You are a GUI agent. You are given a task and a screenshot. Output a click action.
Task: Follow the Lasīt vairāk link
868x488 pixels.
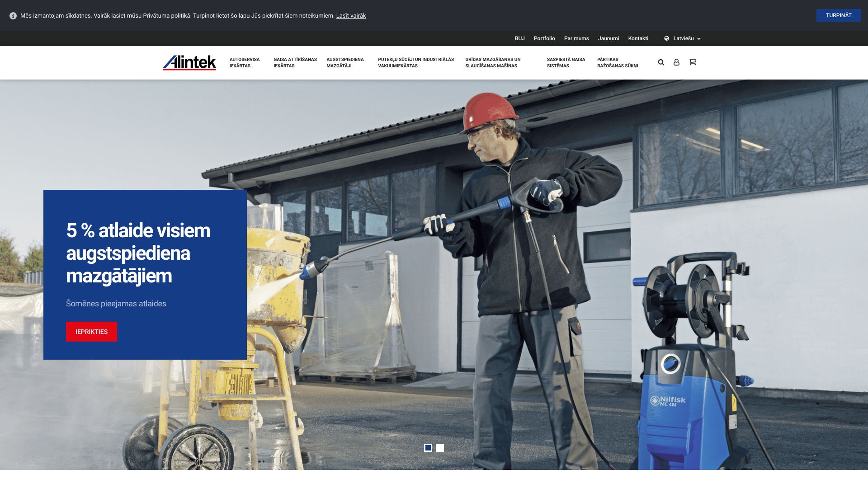click(x=351, y=16)
